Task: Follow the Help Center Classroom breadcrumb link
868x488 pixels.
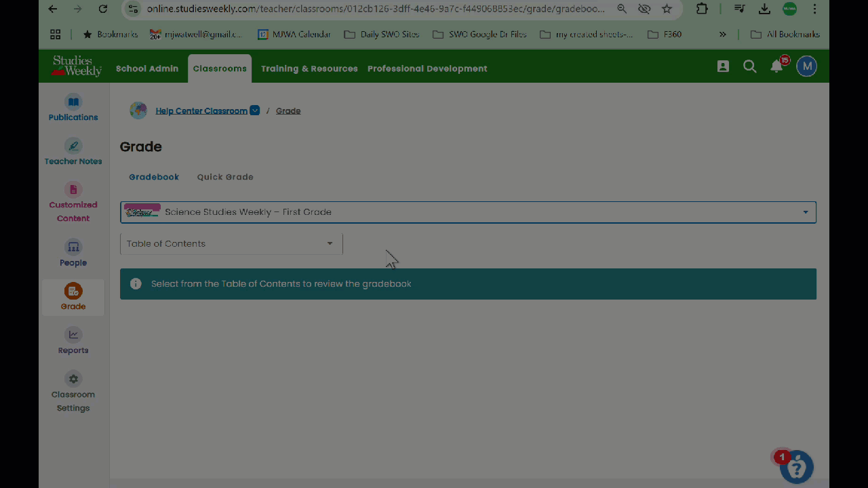Action: (201, 111)
